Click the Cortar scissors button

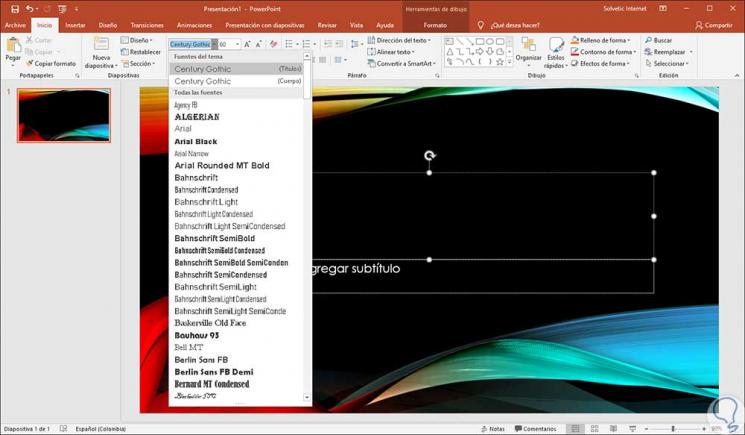pos(38,40)
